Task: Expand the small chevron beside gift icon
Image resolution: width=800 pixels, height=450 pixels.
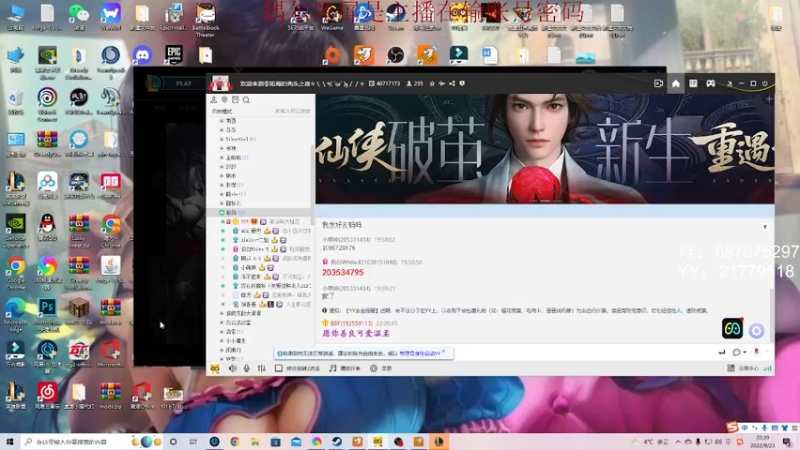Action: click(x=766, y=352)
